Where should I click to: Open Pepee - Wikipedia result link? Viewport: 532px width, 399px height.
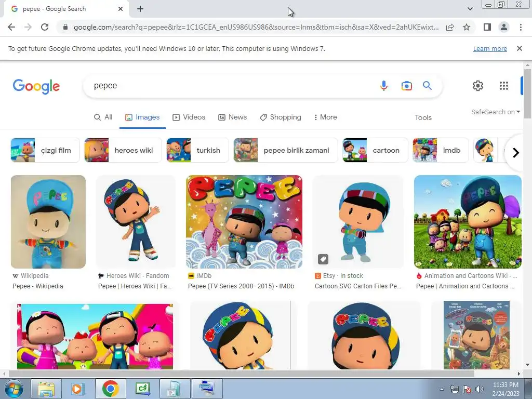(37, 286)
